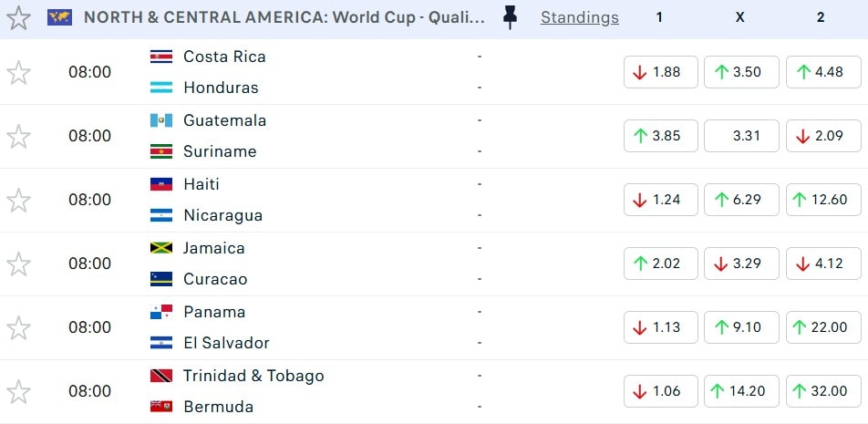Select Suriname away win odds 2.09
This screenshot has width=868, height=424.
click(821, 136)
